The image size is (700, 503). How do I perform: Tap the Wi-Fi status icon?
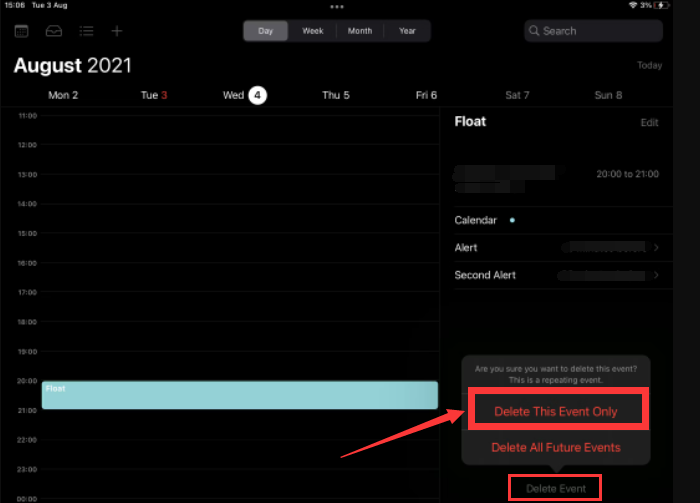point(633,5)
